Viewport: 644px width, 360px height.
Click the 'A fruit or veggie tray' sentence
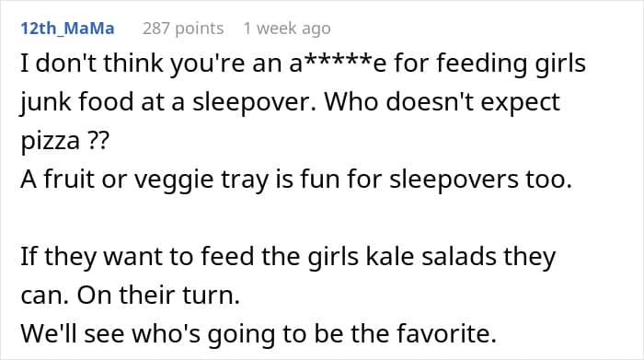296,180
